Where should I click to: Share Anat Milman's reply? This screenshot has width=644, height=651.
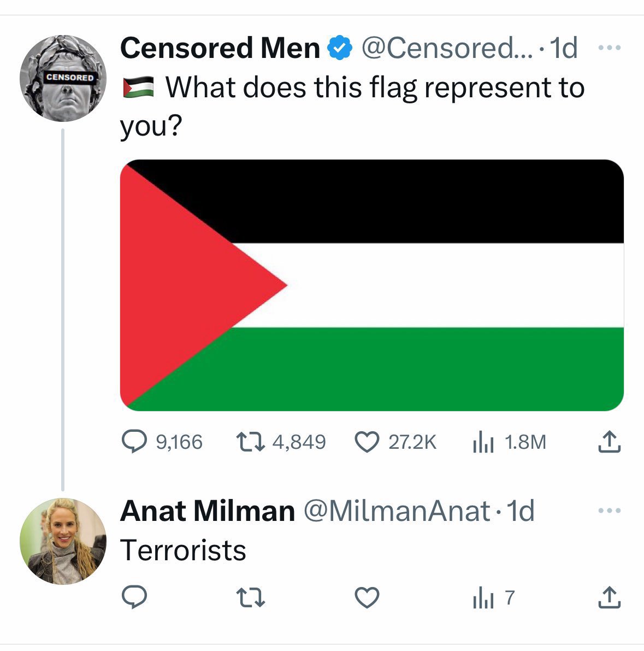click(609, 597)
